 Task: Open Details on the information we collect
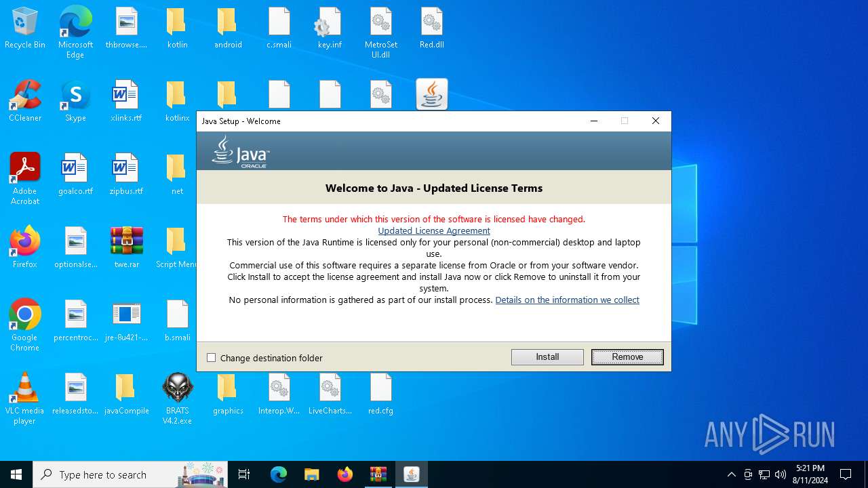[567, 300]
